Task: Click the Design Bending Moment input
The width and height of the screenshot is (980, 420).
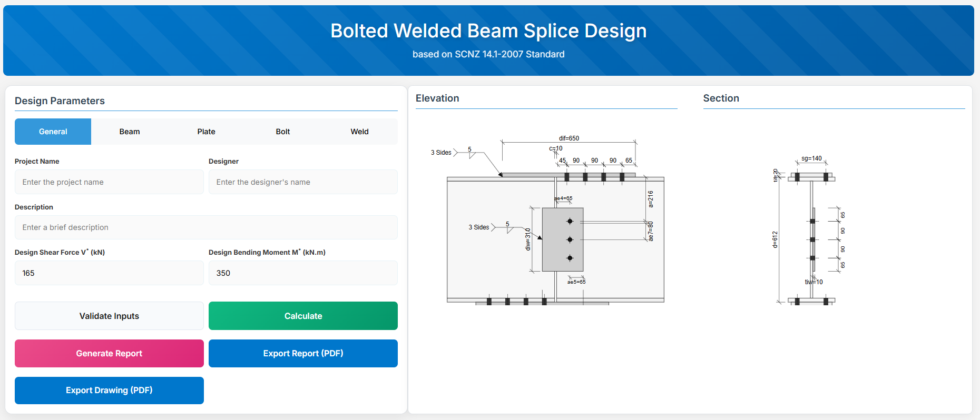Action: (303, 273)
